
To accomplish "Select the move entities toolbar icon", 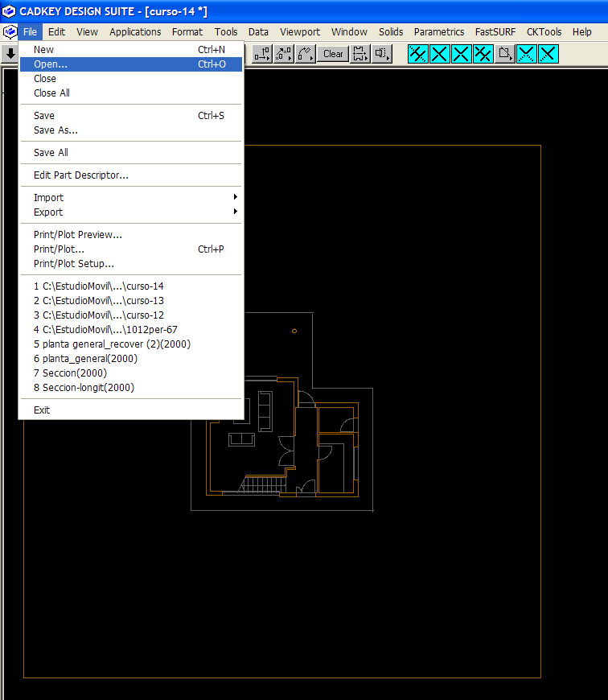I will (x=262, y=54).
